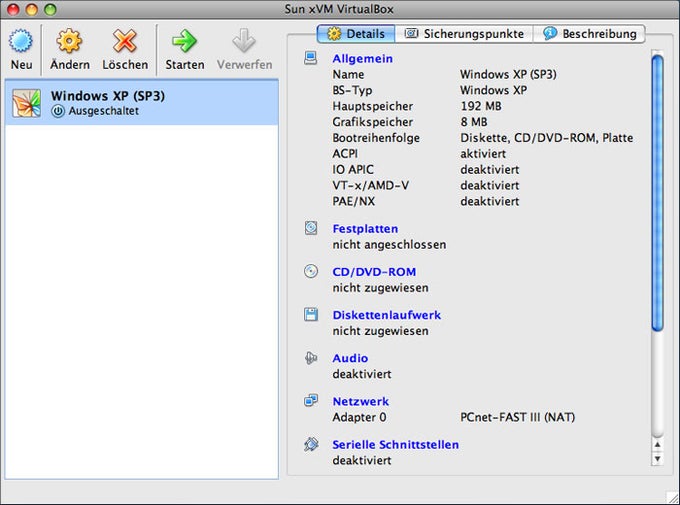Open settings with the Ändern gear icon
680x505 pixels.
tap(69, 41)
